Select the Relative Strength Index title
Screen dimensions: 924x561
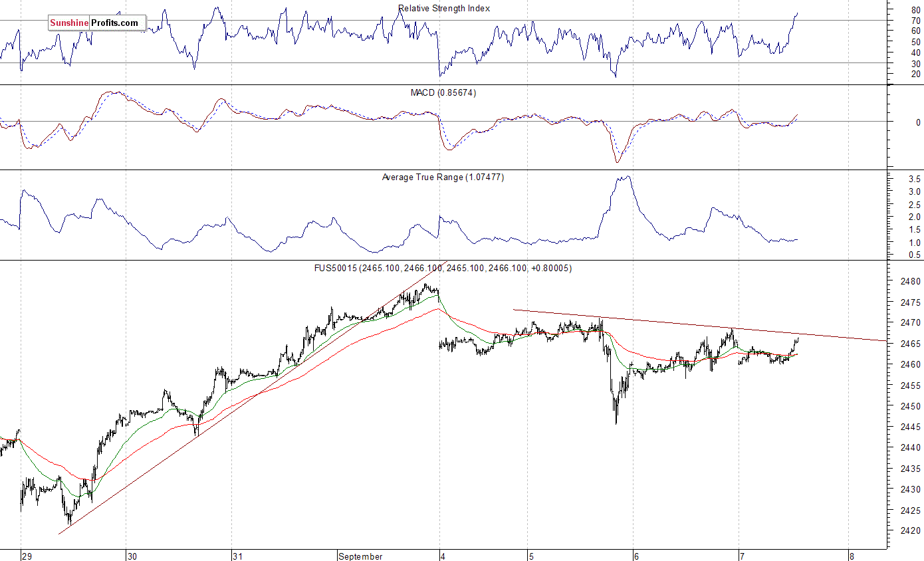[x=444, y=9]
